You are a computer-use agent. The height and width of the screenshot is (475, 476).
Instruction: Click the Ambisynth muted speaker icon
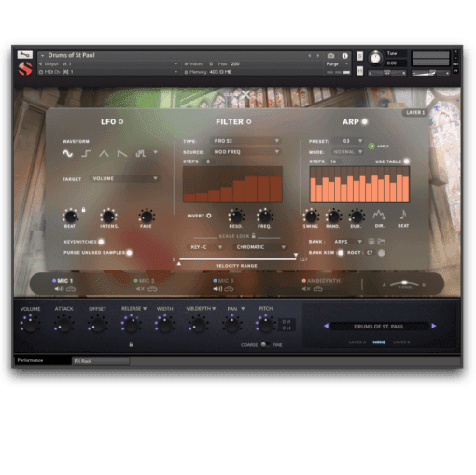[306, 289]
